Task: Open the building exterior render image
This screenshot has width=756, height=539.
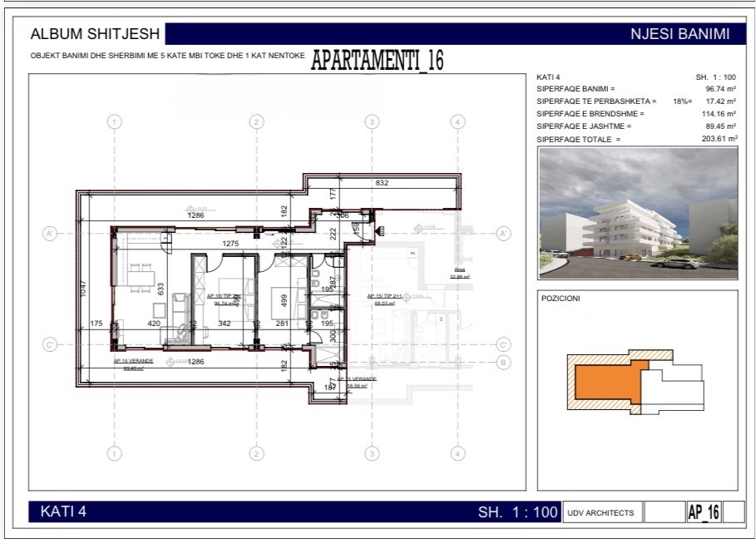Action: click(638, 214)
